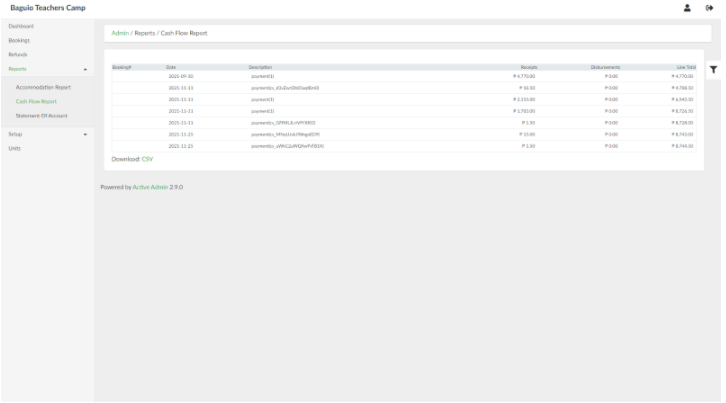Click the logout icon
Image resolution: width=726 pixels, height=403 pixels.
tap(709, 8)
